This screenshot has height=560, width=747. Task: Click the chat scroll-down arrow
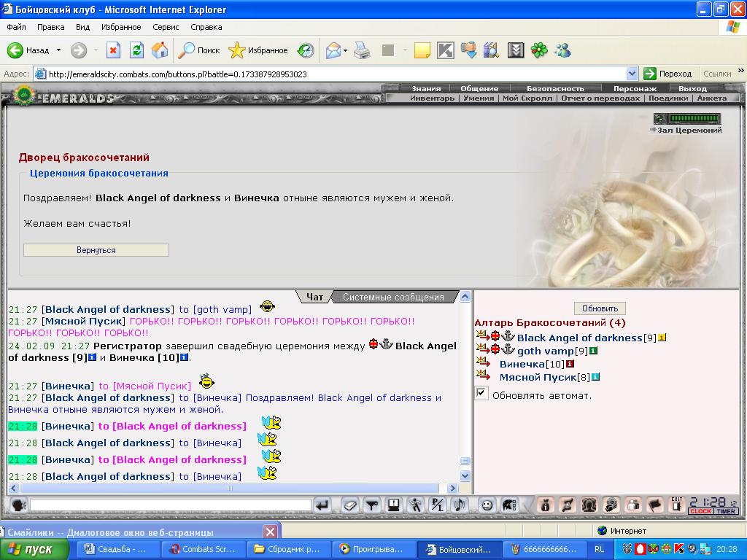point(465,475)
